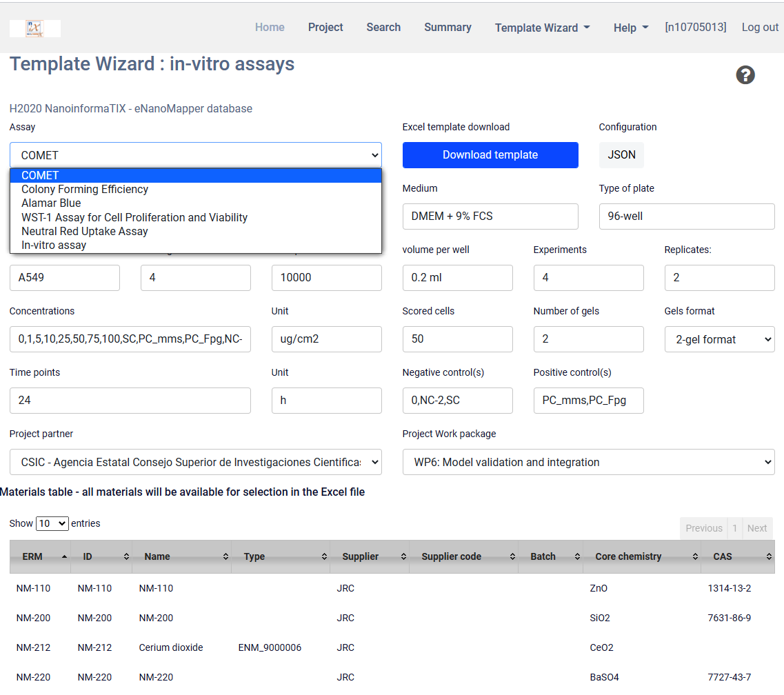The height and width of the screenshot is (695, 784).
Task: Log out of the account
Action: point(760,28)
